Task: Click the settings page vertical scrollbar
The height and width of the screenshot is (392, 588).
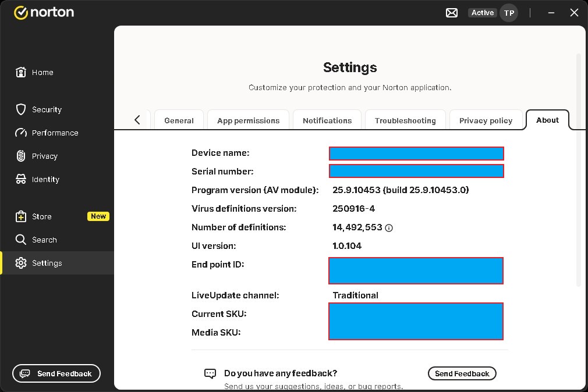Action: click(x=578, y=169)
